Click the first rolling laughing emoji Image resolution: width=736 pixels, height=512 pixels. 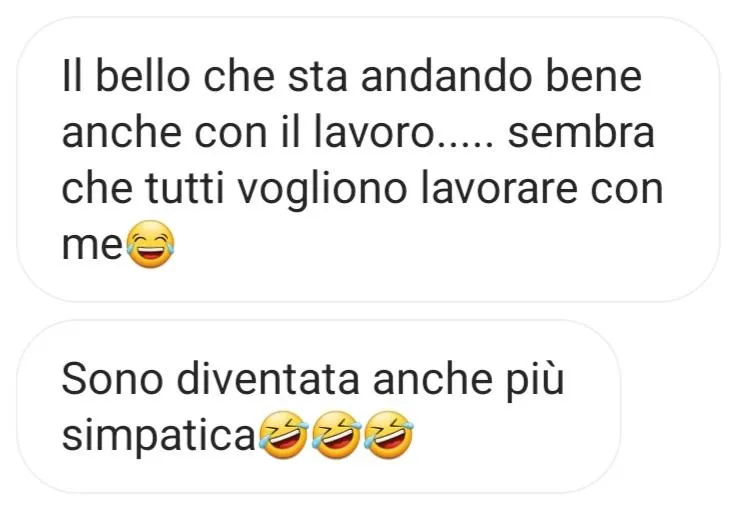coord(284,435)
